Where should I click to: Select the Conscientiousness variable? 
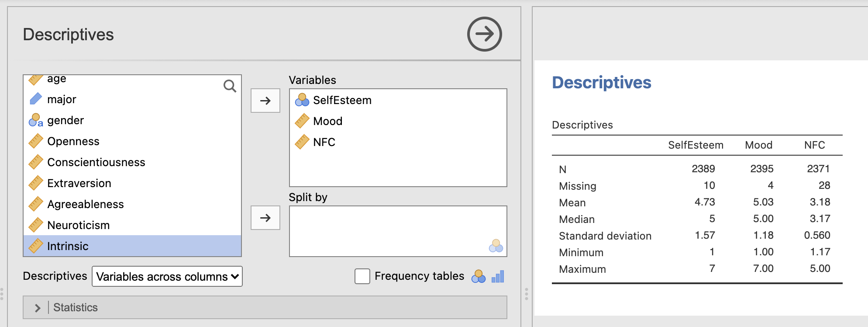coord(132,162)
